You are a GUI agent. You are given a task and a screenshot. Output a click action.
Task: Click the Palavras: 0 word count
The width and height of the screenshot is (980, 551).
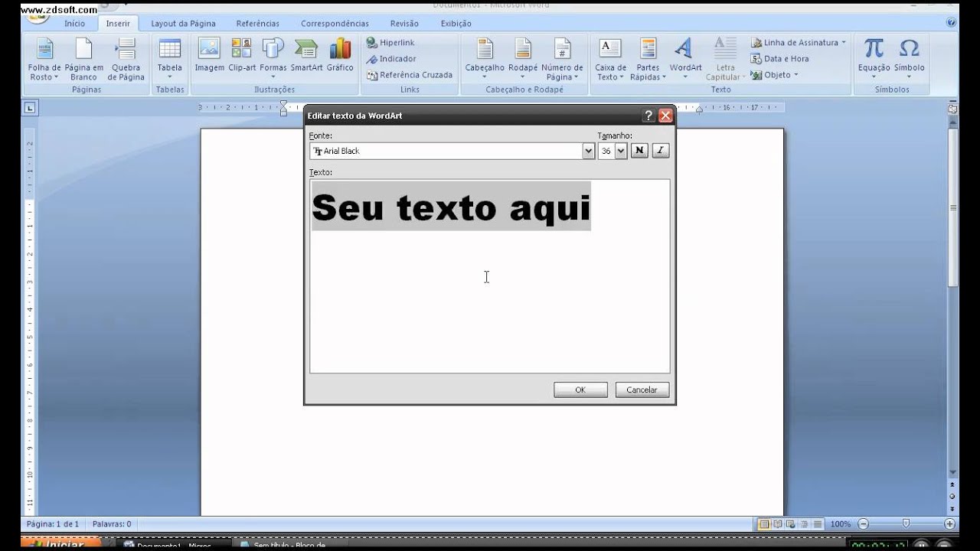coord(112,524)
